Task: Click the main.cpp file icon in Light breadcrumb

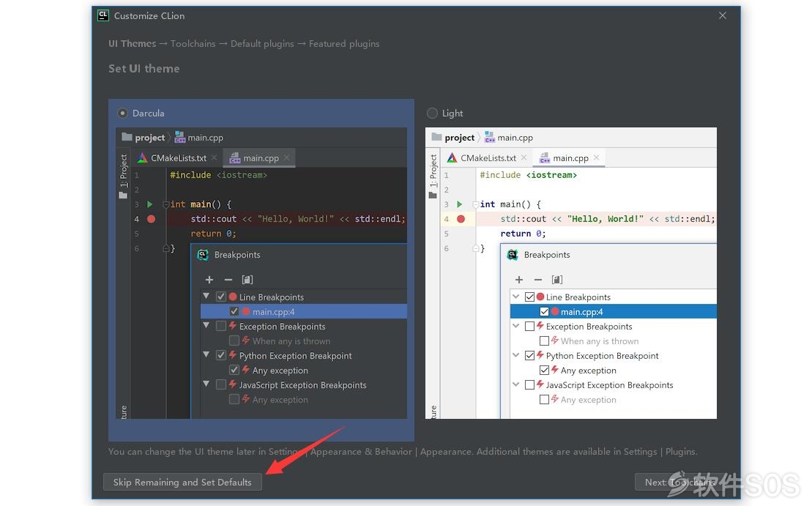Action: click(489, 137)
